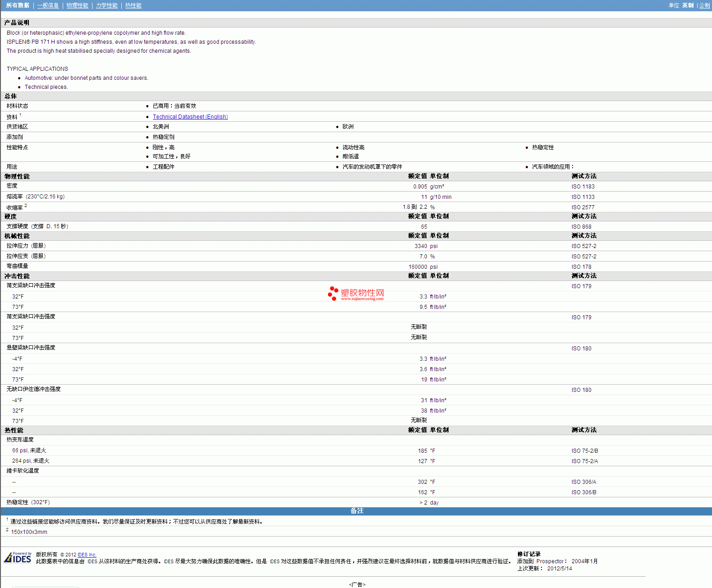Click the Powered by IDES logo
The image size is (712, 588).
point(18,558)
